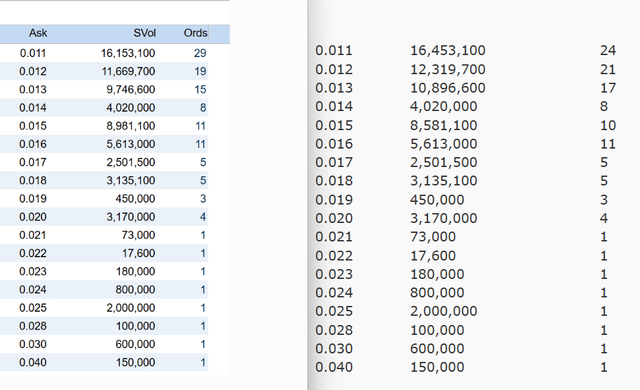Image resolution: width=640 pixels, height=390 pixels.
Task: Click 2,000,000 in the striped table
Action: click(131, 308)
